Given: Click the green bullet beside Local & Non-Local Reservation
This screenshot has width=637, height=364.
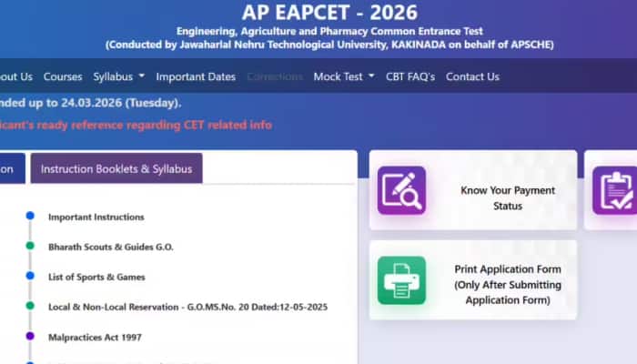Looking at the screenshot, I should [30, 307].
